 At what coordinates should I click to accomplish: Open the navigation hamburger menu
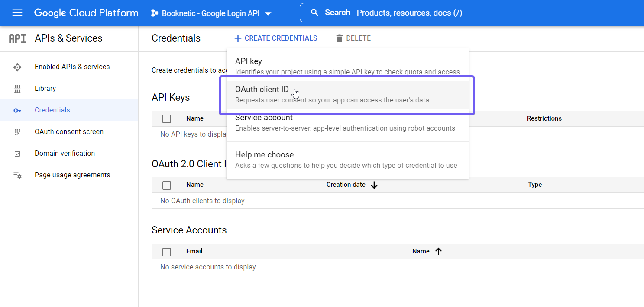[17, 13]
